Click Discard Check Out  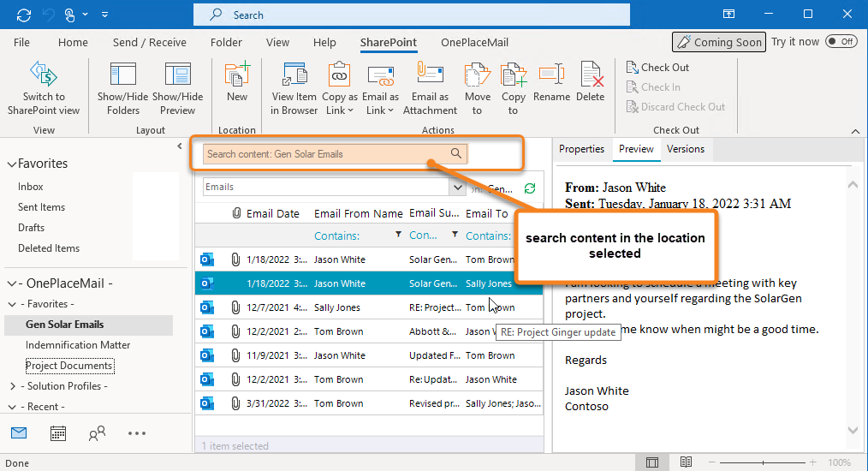[x=675, y=107]
